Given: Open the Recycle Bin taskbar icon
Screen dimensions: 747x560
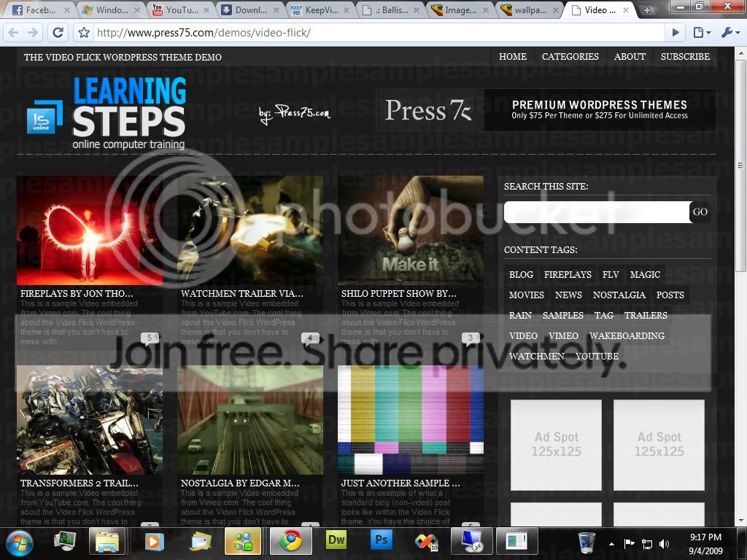Looking at the screenshot, I should [587, 542].
